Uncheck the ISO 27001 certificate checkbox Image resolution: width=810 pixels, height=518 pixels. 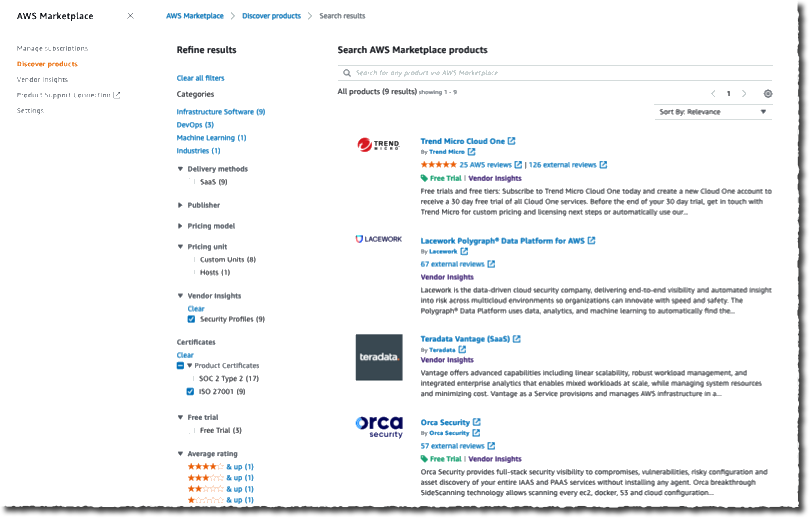(190, 391)
